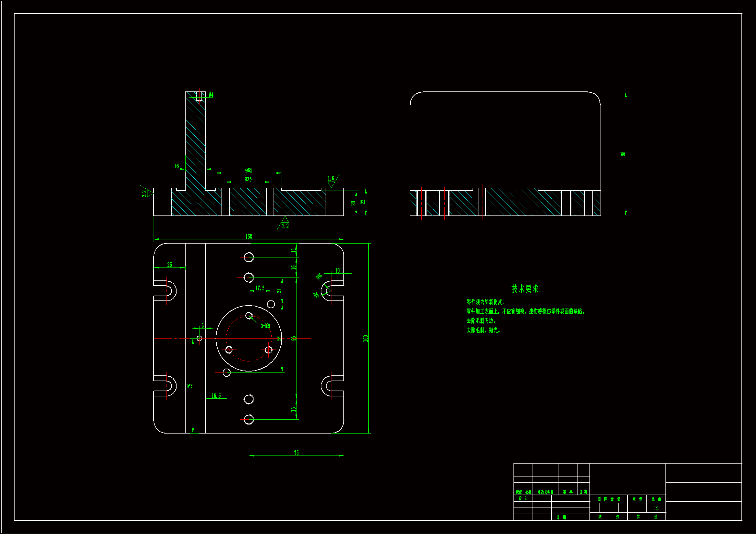Select the 零件须去除氧化皮 requirement line
The width and height of the screenshot is (756, 534).
click(x=485, y=302)
